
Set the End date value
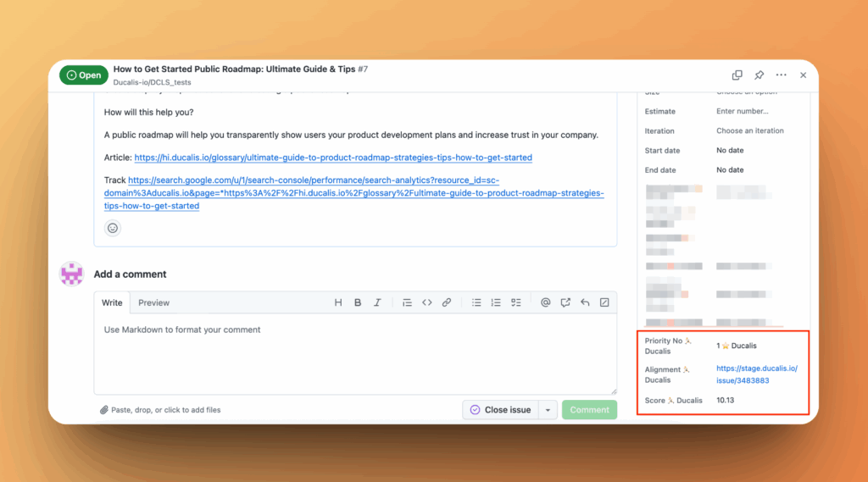point(730,170)
